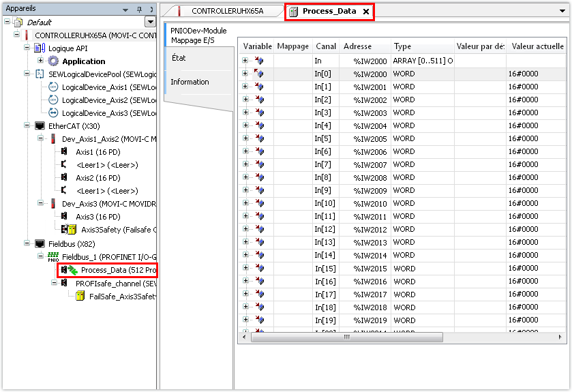Screen dimensions: 572x392
Task: Click the FailSafe_Axis3Safety node icon
Action: 80,296
